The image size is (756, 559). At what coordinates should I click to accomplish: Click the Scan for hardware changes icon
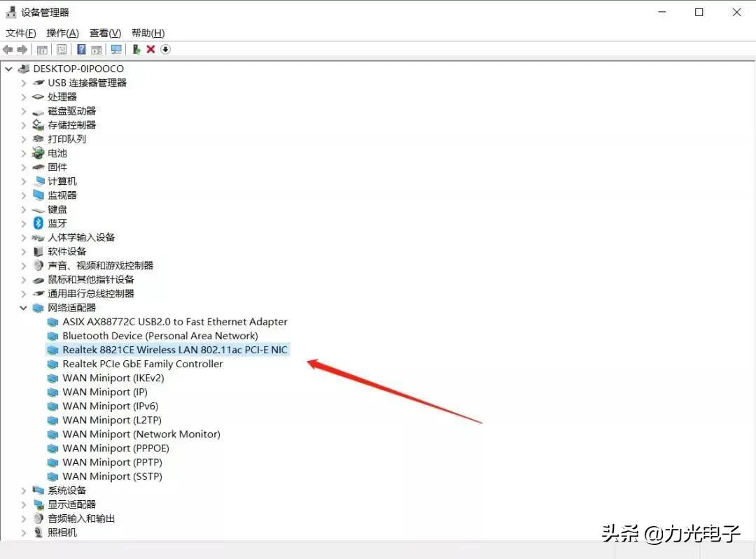pyautogui.click(x=116, y=49)
